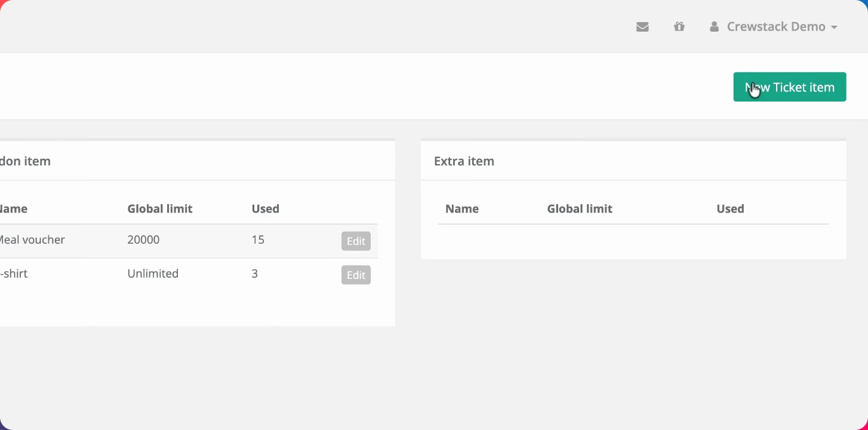Select the Meal voucher row name

tap(32, 239)
